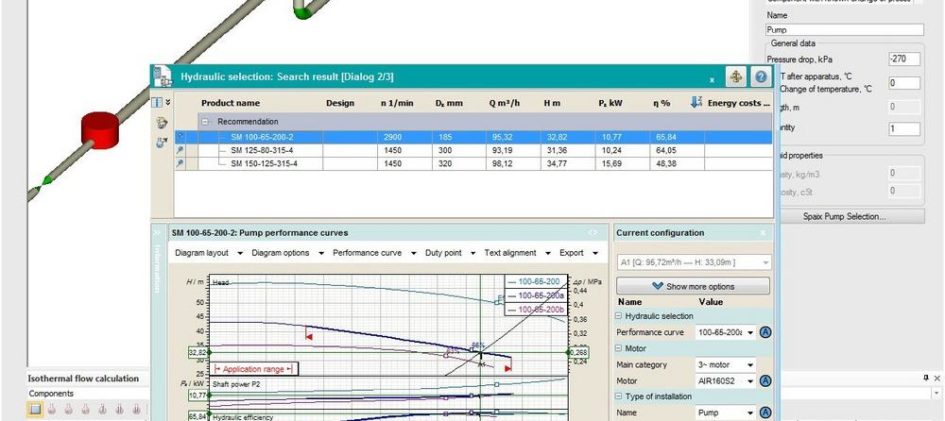Click the Show more options button
The width and height of the screenshot is (945, 421).
693,286
